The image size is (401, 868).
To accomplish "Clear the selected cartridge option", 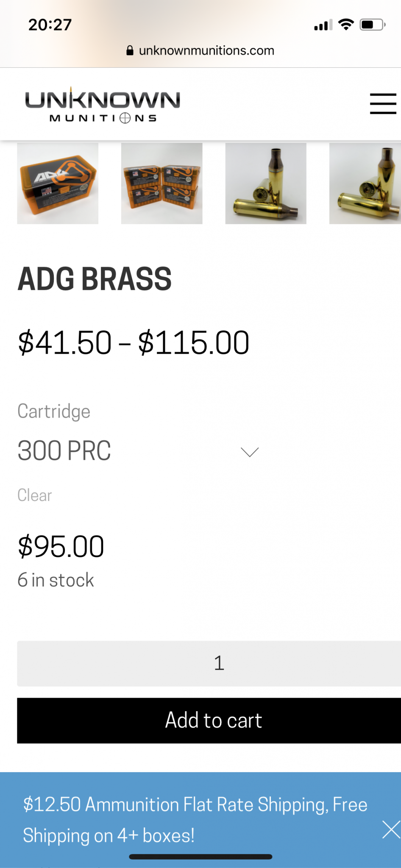I will point(35,495).
